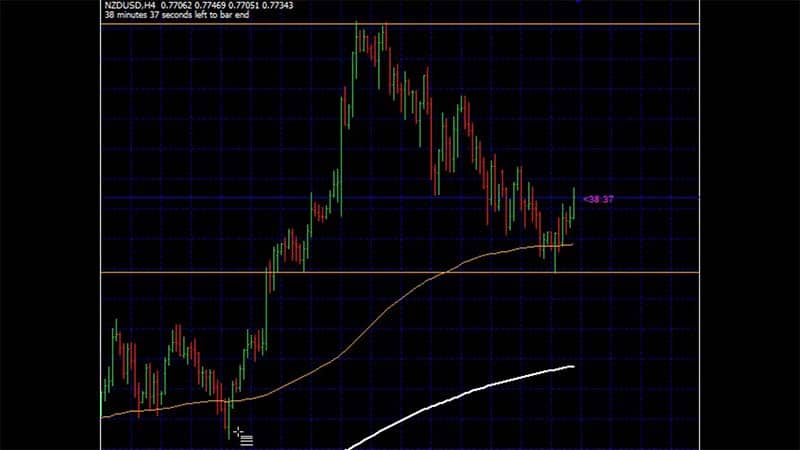Screen dimensions: 800x450
Task: Click the blue horizontal line beside the countdown
Action: [x=640, y=198]
